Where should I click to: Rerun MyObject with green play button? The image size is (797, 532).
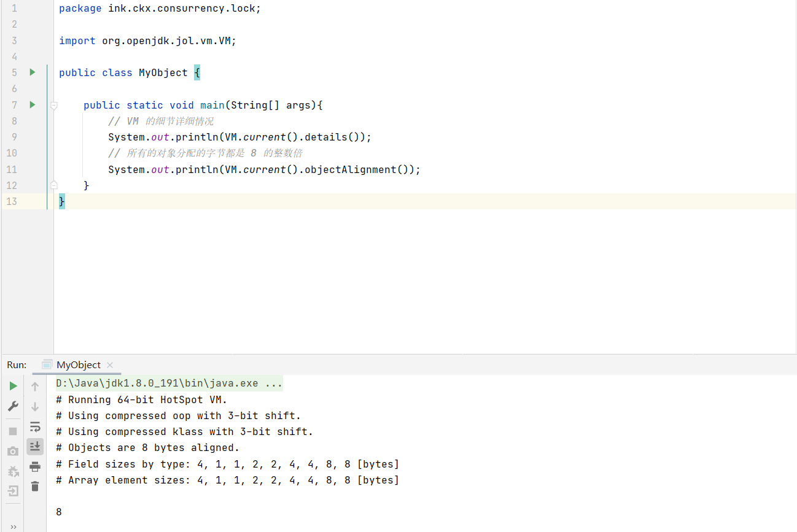[13, 386]
